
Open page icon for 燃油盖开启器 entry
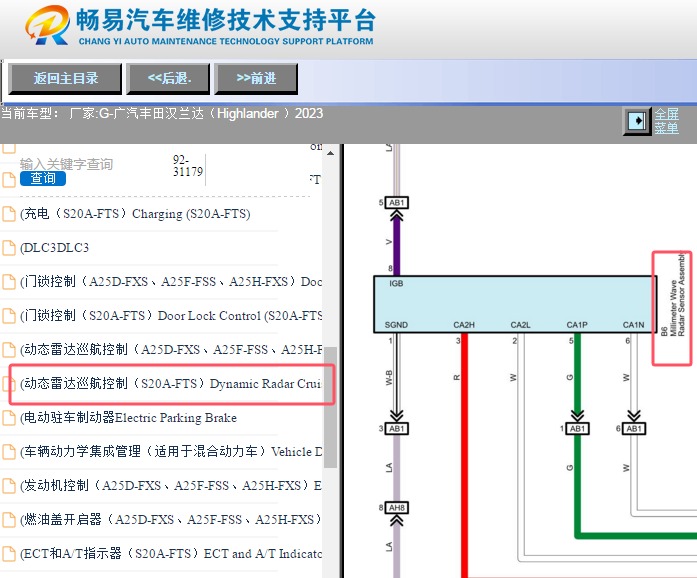pos(8,519)
